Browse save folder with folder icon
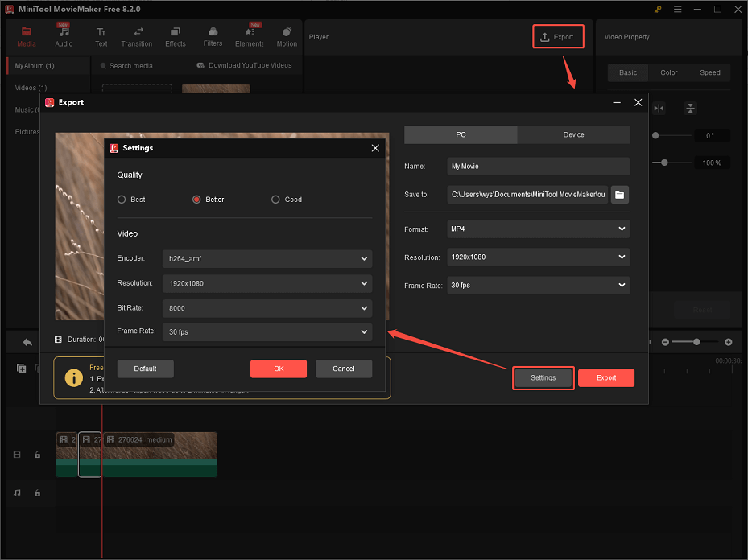The height and width of the screenshot is (560, 748). (620, 195)
